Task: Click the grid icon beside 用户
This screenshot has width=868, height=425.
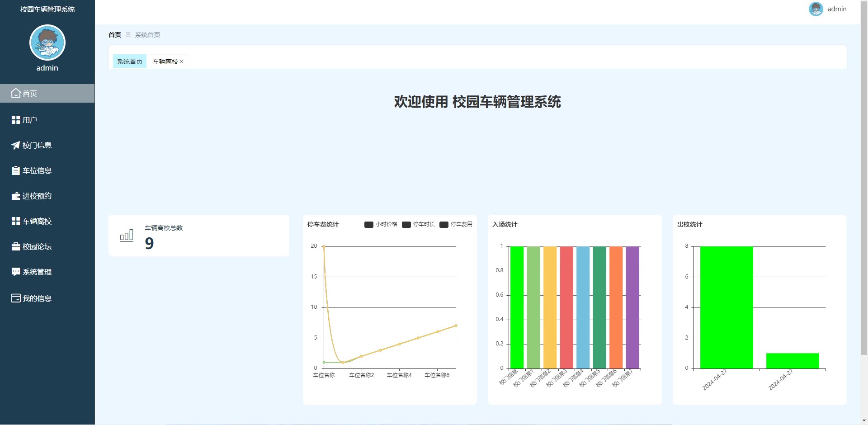Action: point(16,120)
